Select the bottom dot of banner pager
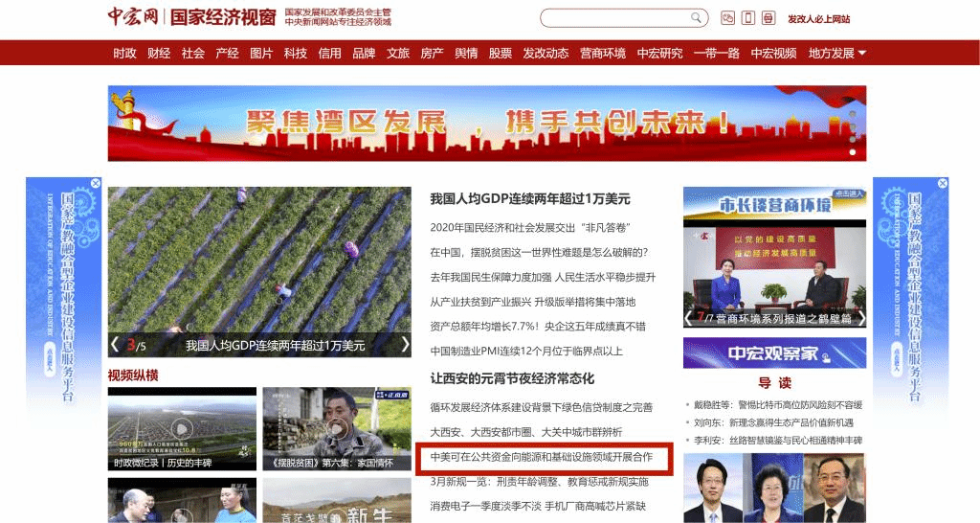980x523 pixels. 853,152
